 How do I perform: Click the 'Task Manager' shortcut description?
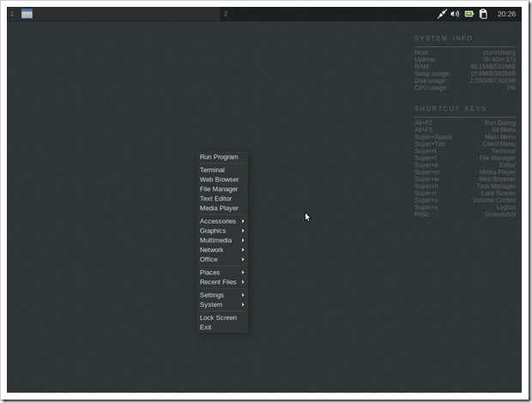click(x=496, y=186)
